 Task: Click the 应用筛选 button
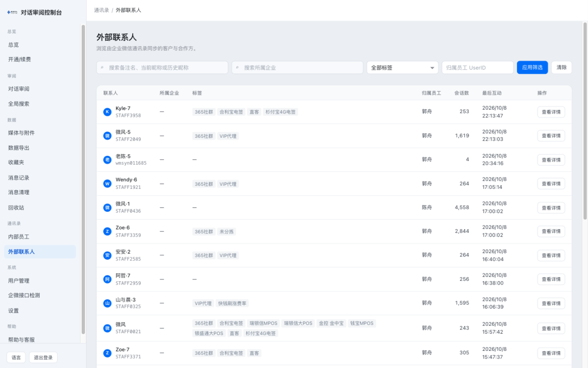532,67
